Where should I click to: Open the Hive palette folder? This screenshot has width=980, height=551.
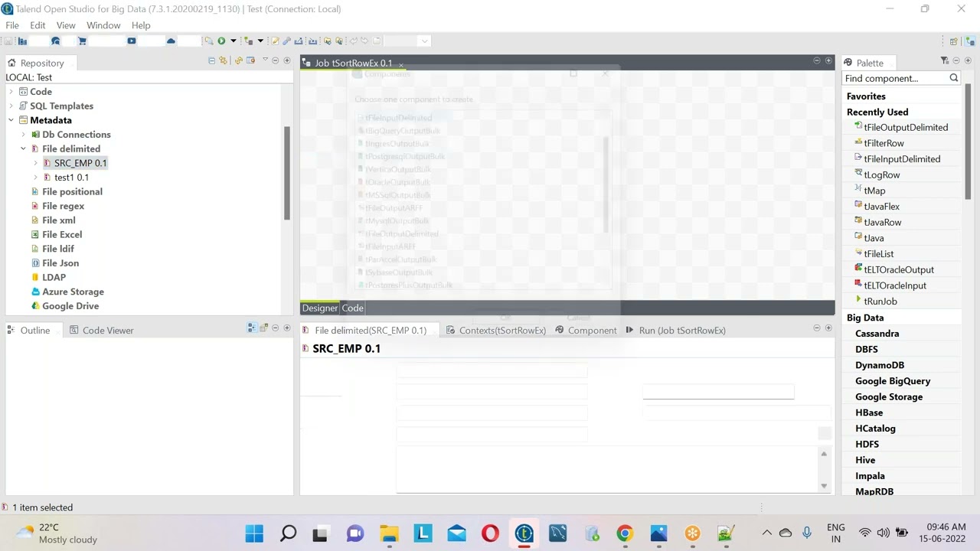865,460
